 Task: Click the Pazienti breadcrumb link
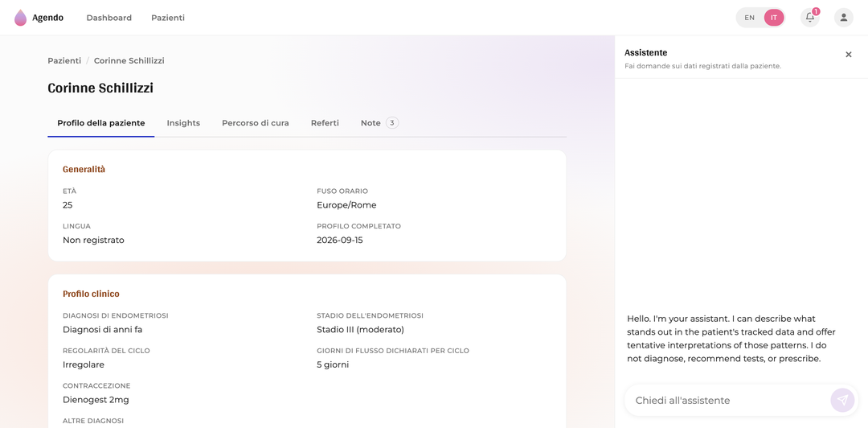pyautogui.click(x=64, y=60)
